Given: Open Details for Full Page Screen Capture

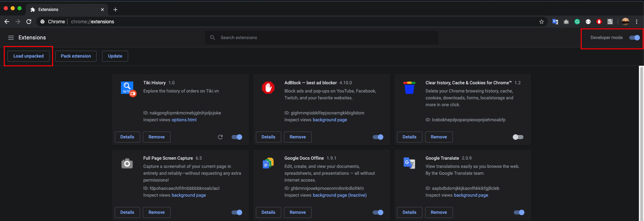Looking at the screenshot, I should tap(127, 212).
